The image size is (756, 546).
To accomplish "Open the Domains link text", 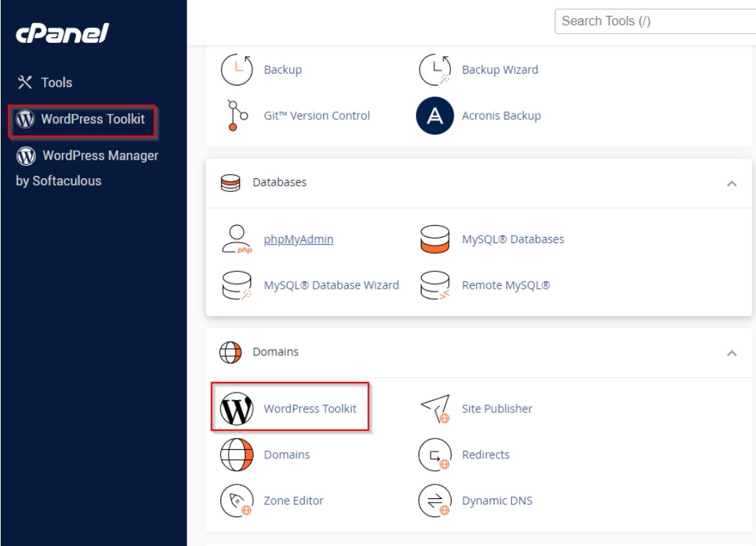I will coord(286,454).
